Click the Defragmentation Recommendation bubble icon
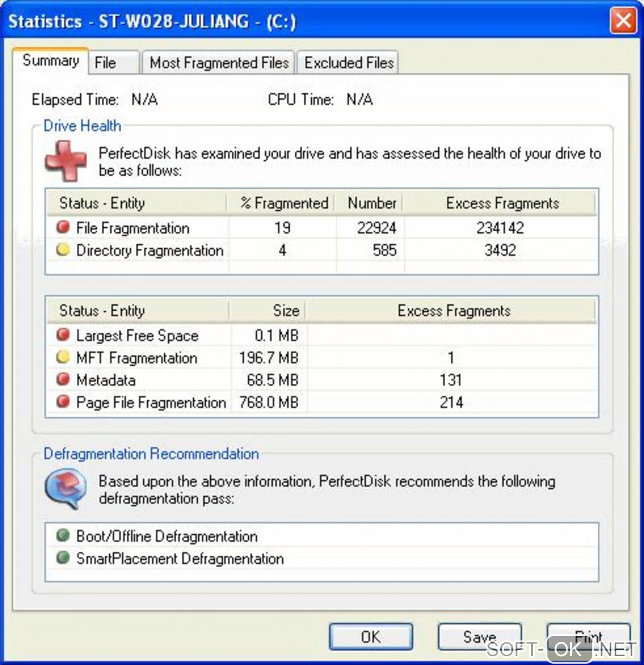Viewport: 644px width, 665px height. coord(66,488)
